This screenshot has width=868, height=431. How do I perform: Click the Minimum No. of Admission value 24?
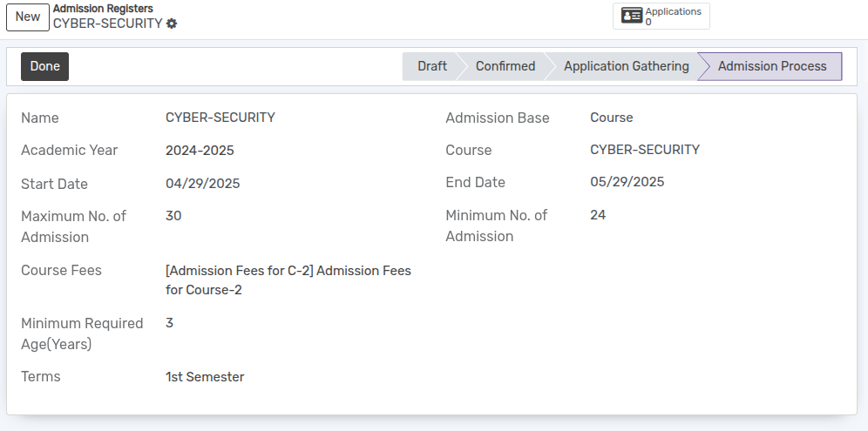598,215
